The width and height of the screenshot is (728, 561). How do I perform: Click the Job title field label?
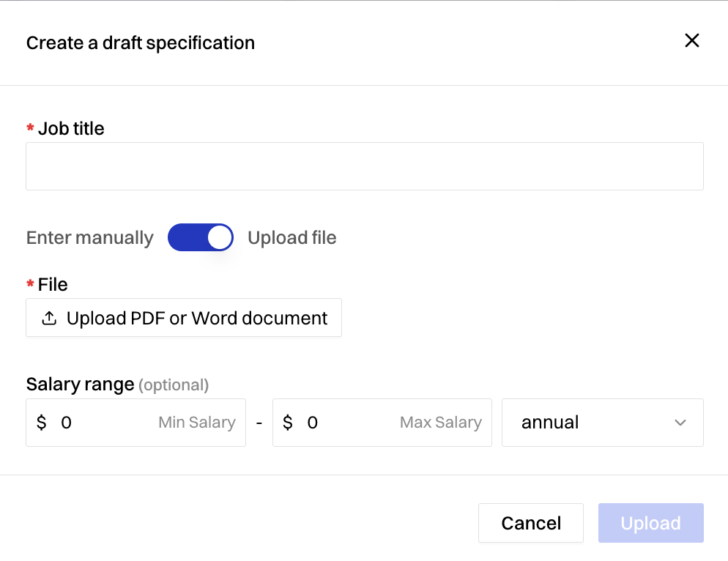(x=71, y=129)
